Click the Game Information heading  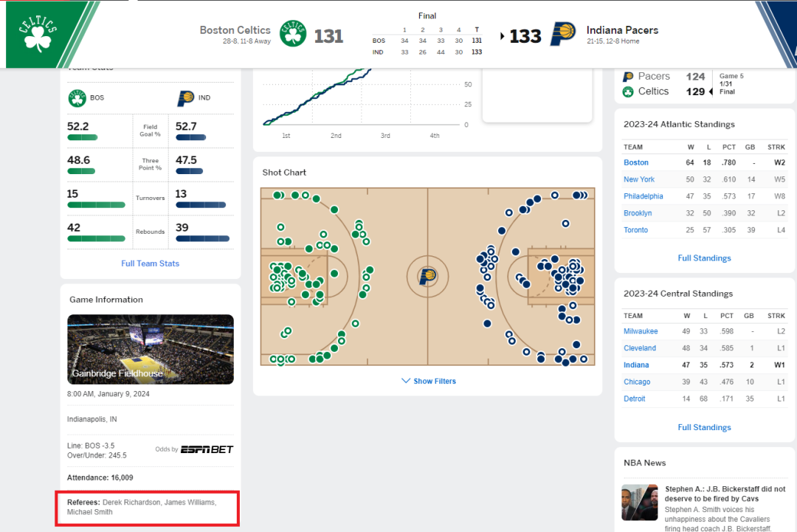pos(106,300)
